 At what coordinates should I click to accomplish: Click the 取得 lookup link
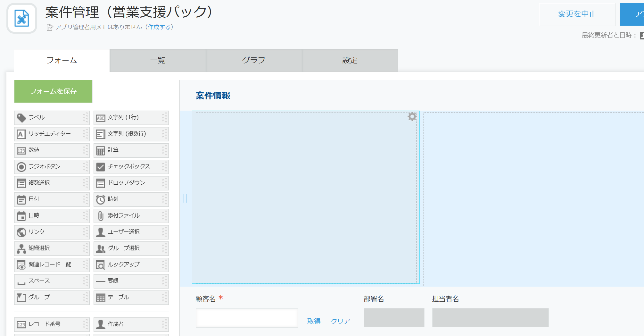(x=314, y=321)
